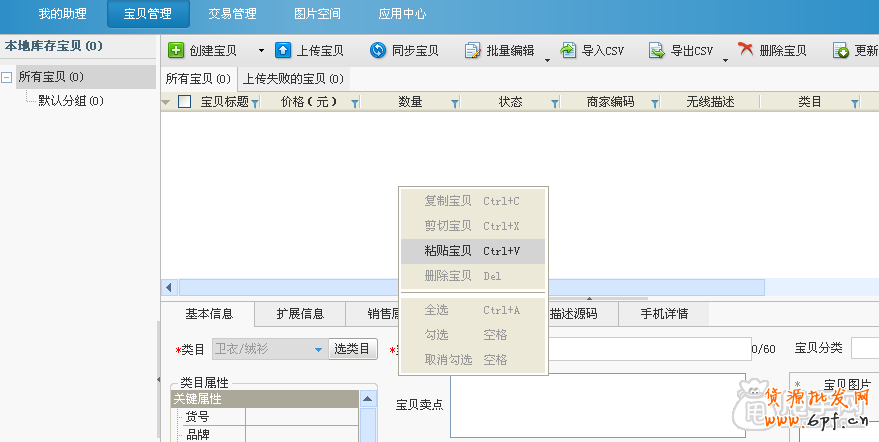The width and height of the screenshot is (879, 442).
Task: Click the 导入CSV import icon
Action: tap(568, 50)
